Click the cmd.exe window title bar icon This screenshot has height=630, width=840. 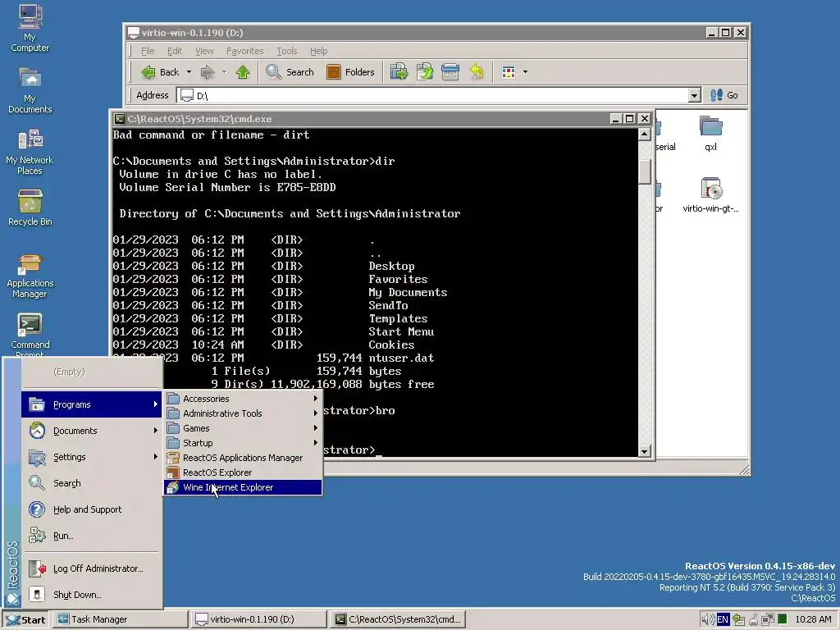(120, 119)
